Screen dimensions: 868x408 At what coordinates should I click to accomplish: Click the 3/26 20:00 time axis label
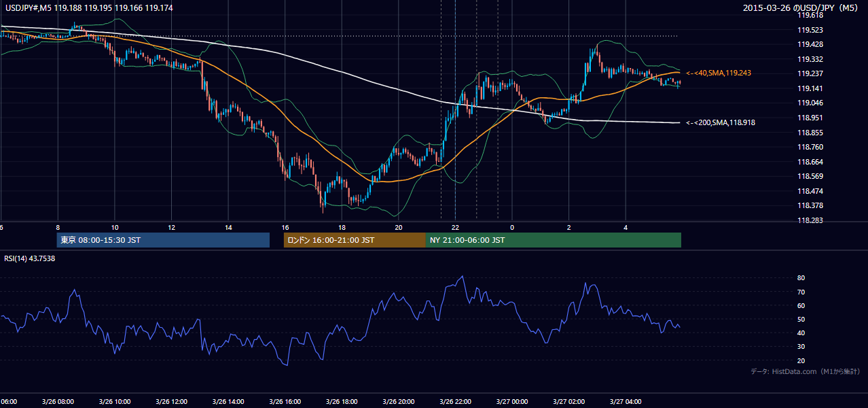[398, 401]
